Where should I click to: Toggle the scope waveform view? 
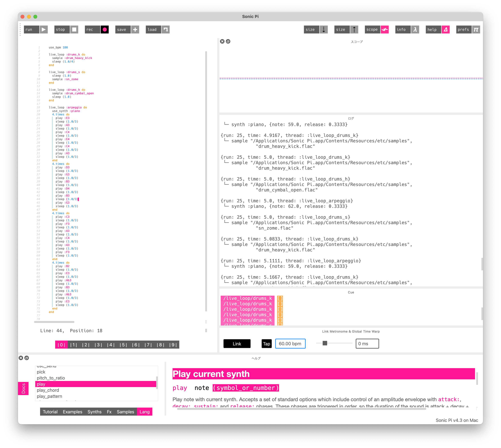(385, 30)
